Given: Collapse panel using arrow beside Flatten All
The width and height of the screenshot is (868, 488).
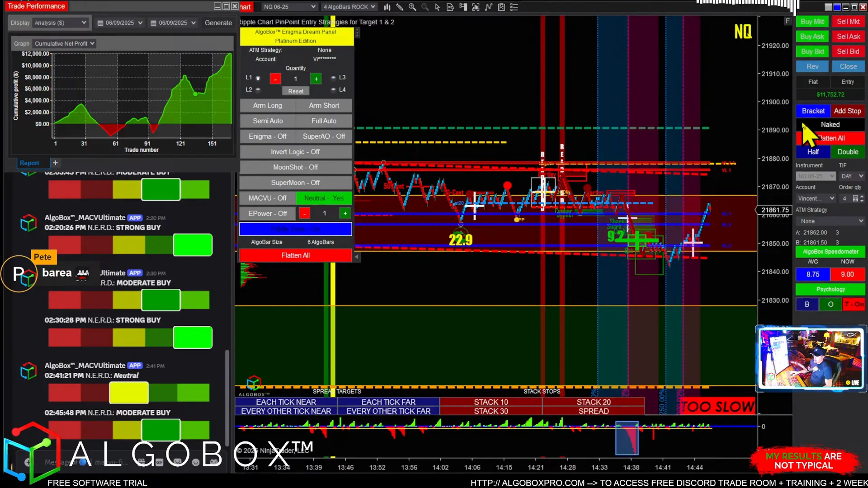Looking at the screenshot, I should coord(357,256).
